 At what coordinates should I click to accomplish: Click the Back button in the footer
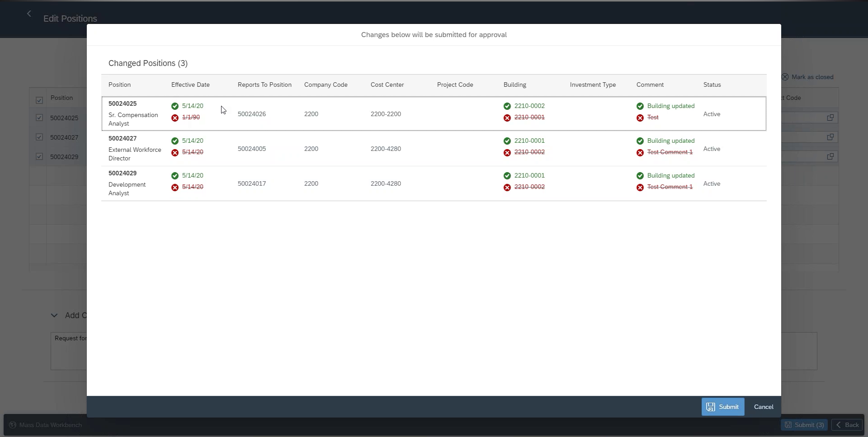point(847,425)
